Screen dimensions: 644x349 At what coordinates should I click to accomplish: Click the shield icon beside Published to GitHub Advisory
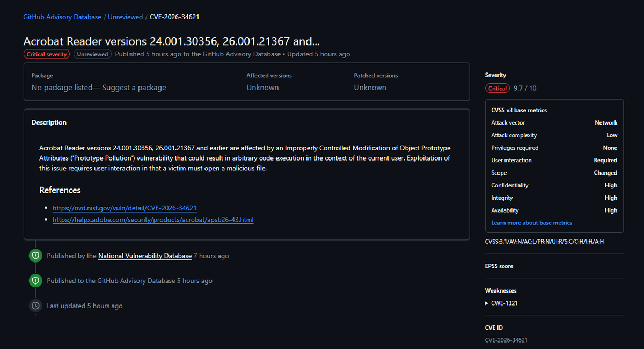pyautogui.click(x=35, y=281)
